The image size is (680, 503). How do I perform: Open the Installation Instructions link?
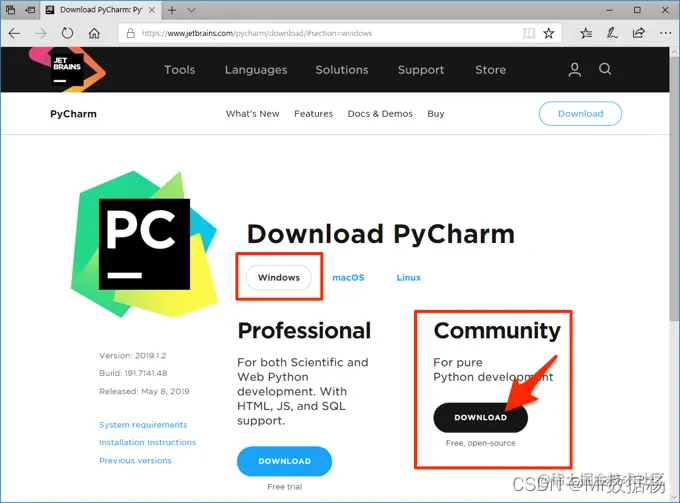[x=147, y=443]
